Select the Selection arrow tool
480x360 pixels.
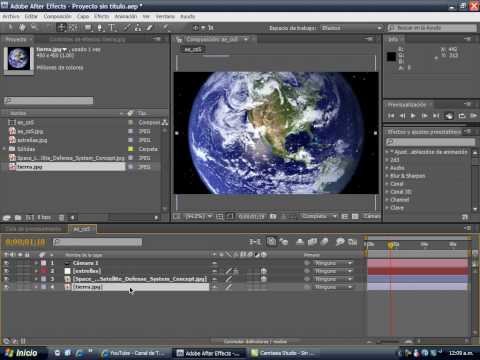pyautogui.click(x=11, y=28)
